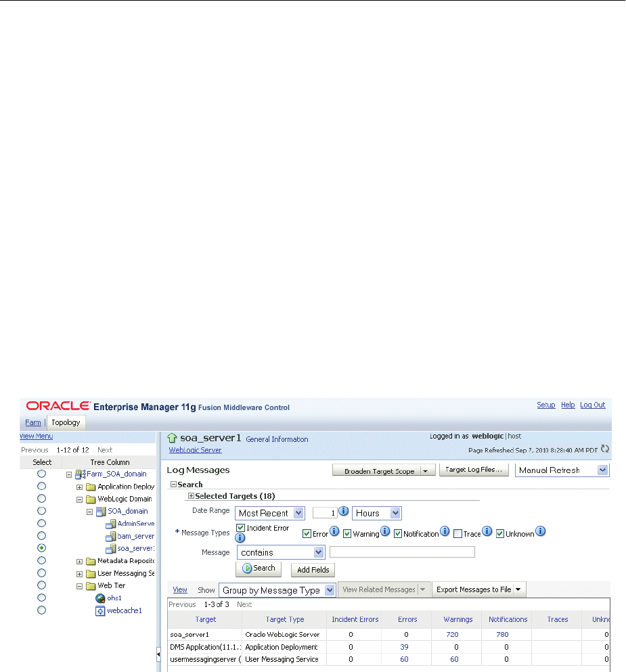
Task: Open the Group by Message Type dropdown
Action: tap(277, 590)
